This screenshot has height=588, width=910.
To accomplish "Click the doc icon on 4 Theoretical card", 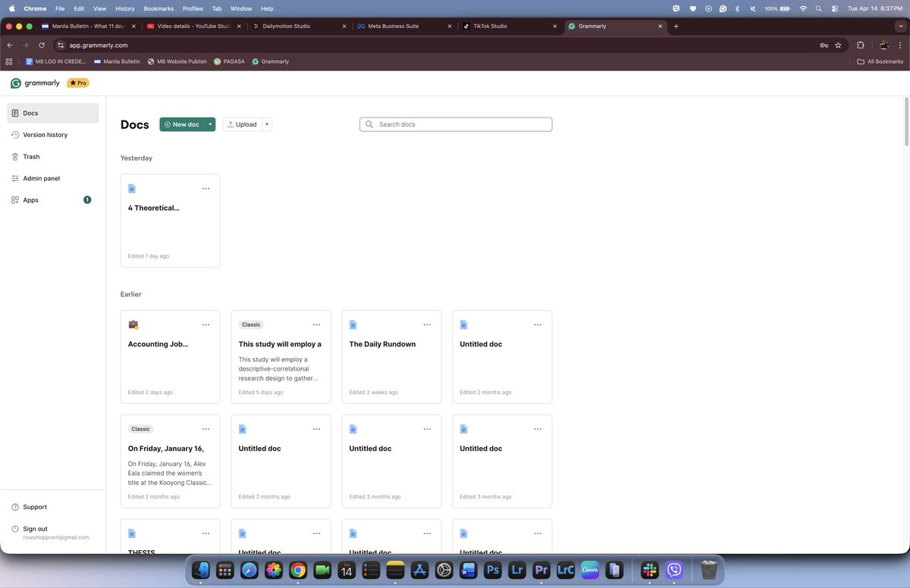I will tap(132, 189).
